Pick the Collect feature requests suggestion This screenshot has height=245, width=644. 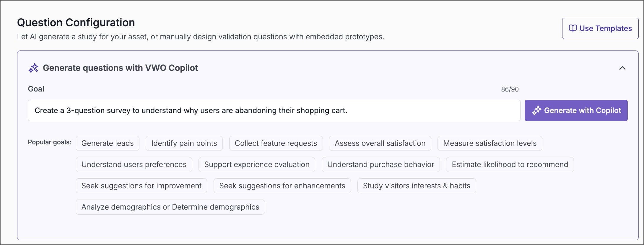pos(276,143)
